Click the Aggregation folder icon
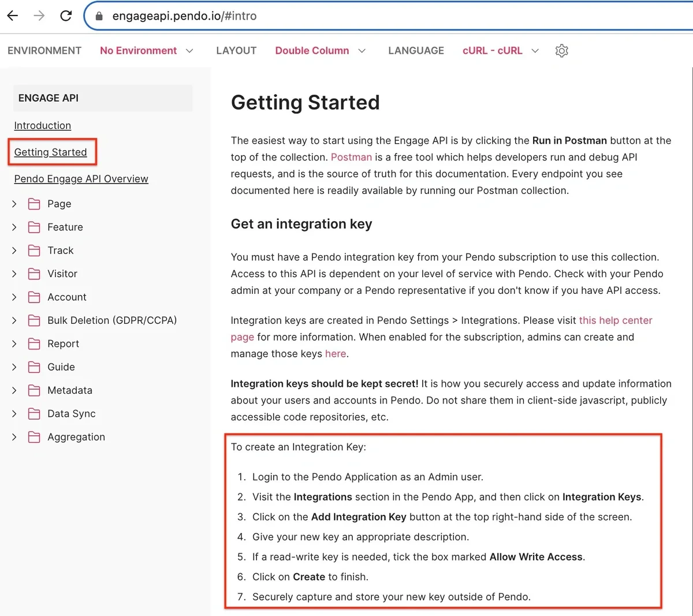This screenshot has height=616, width=693. click(x=35, y=437)
